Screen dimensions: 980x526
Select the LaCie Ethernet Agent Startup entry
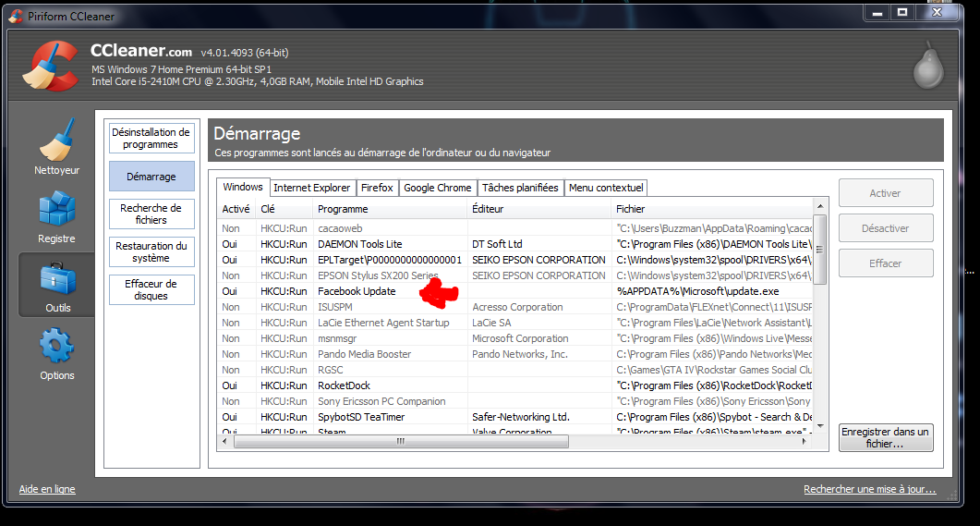(x=515, y=323)
